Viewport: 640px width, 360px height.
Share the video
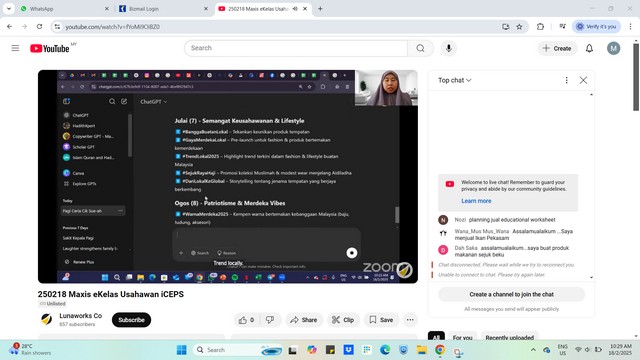304,320
